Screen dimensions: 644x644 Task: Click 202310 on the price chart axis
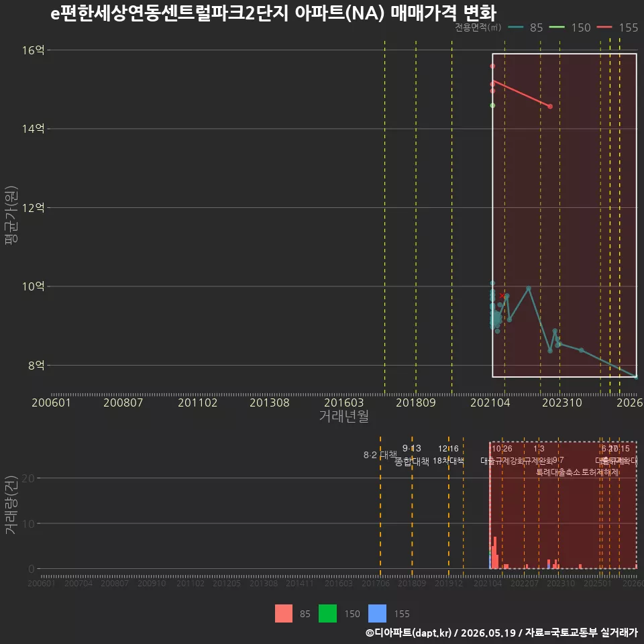[562, 402]
